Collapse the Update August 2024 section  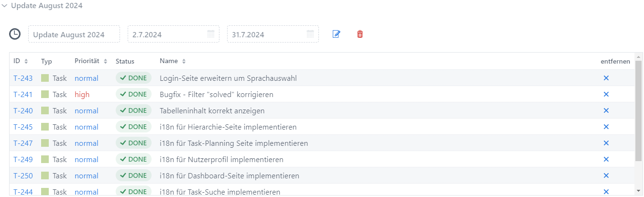point(4,6)
